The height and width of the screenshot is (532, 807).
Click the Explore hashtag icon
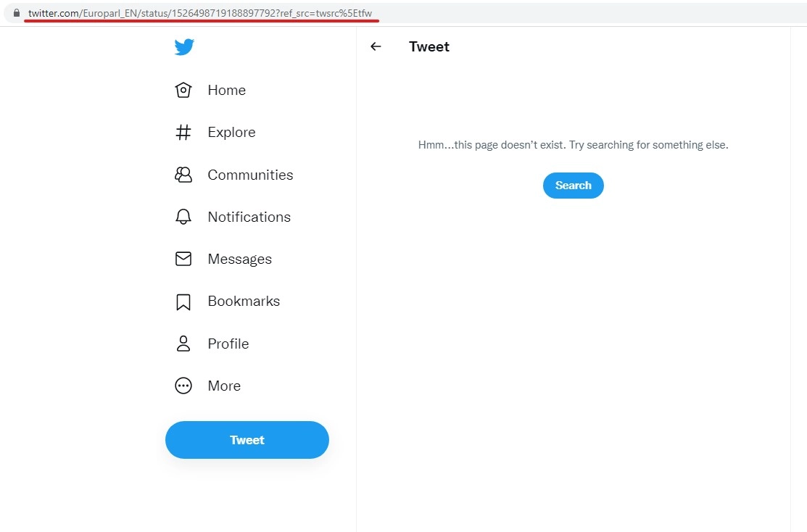[183, 132]
